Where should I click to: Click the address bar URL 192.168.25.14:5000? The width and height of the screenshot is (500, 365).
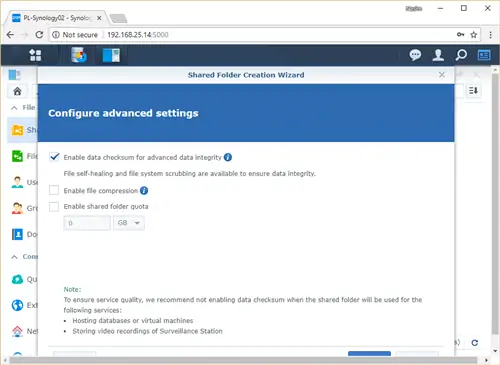138,35
